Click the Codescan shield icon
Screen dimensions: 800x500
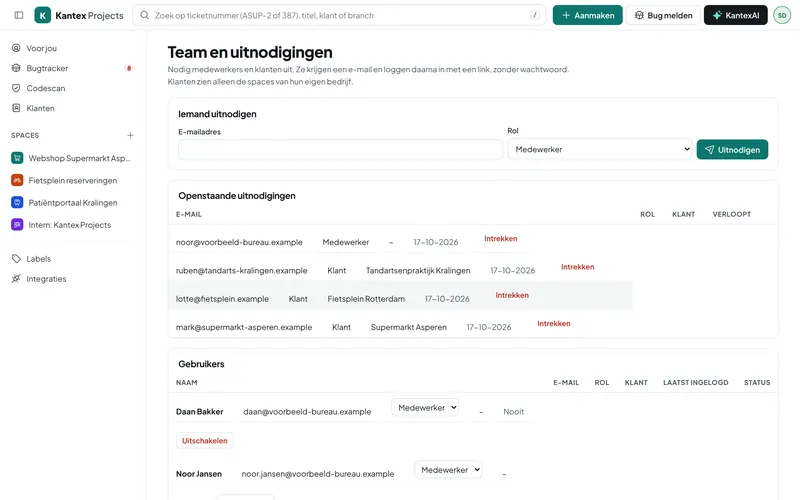pyautogui.click(x=16, y=88)
